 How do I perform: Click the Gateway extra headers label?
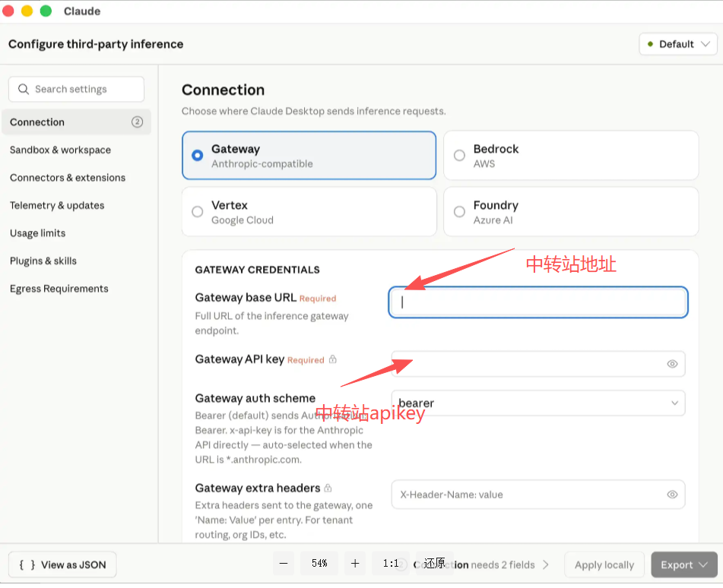(258, 488)
